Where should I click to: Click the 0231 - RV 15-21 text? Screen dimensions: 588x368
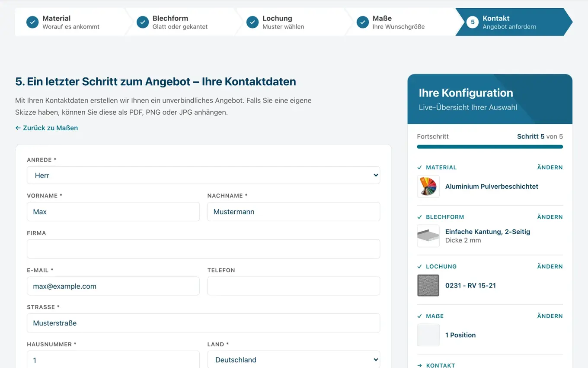470,286
